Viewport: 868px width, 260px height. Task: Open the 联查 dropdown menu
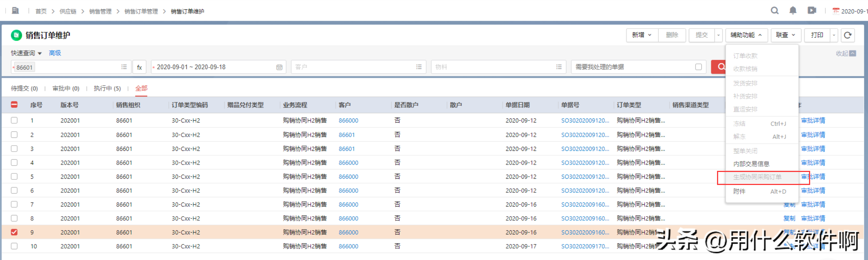[x=786, y=35]
